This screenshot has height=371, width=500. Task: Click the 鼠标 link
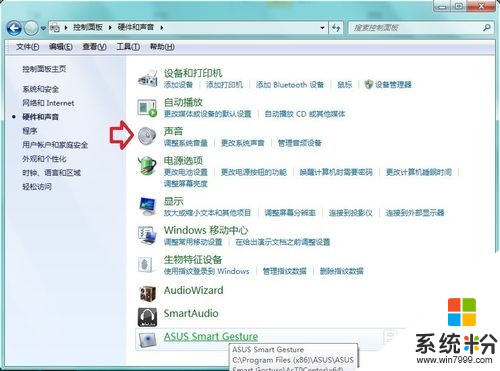[x=344, y=85]
